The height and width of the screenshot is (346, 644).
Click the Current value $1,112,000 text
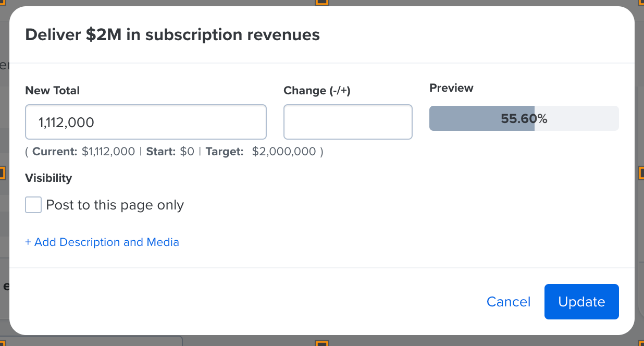coord(108,152)
